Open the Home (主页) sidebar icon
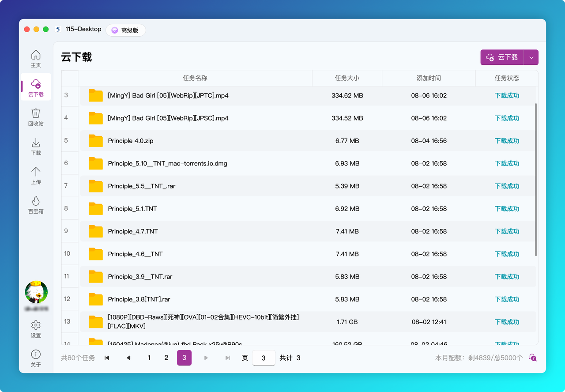565x392 pixels. [36, 55]
